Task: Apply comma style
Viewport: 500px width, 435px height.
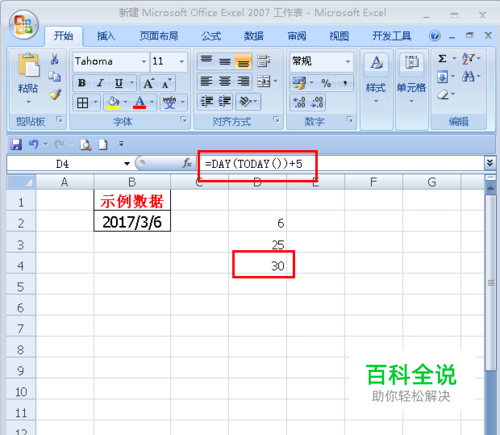Action: 345,83
